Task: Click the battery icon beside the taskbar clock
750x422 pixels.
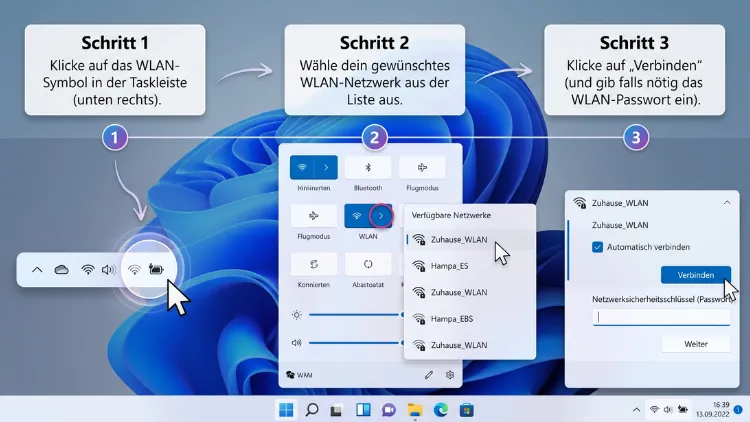Action: [x=683, y=410]
